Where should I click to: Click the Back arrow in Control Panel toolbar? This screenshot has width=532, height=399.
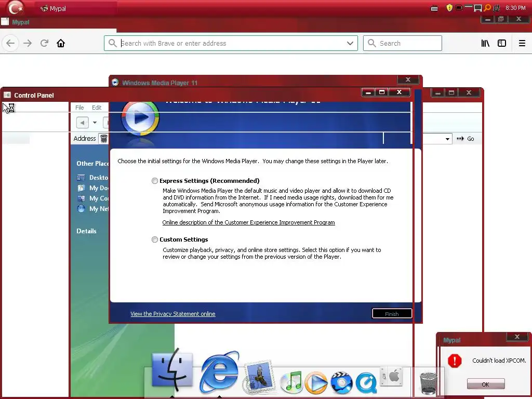pos(83,123)
